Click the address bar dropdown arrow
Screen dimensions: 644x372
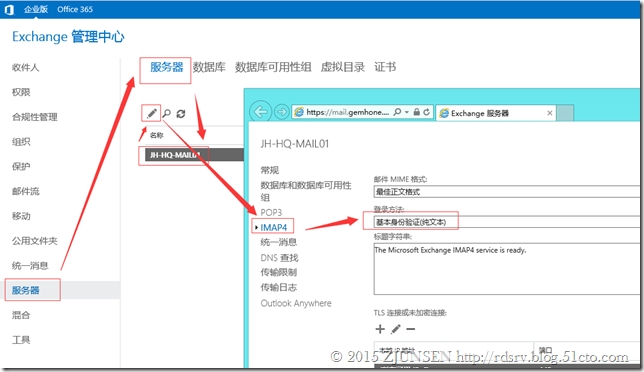[x=407, y=112]
